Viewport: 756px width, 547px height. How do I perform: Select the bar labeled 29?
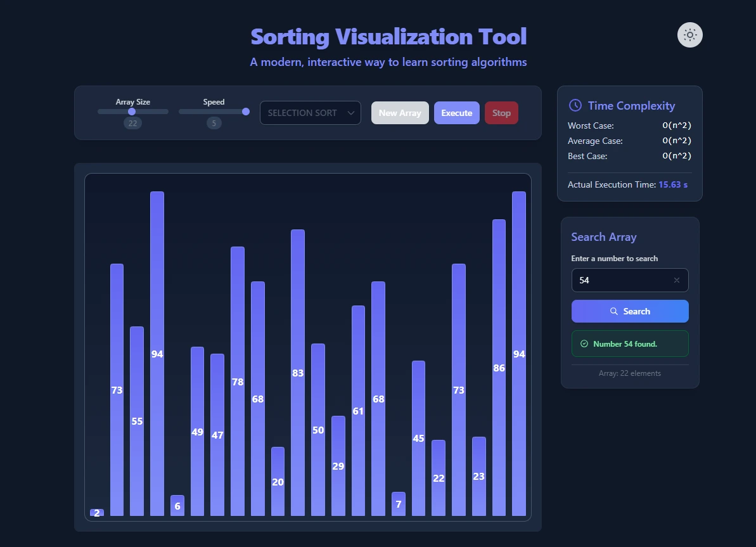[x=338, y=466]
